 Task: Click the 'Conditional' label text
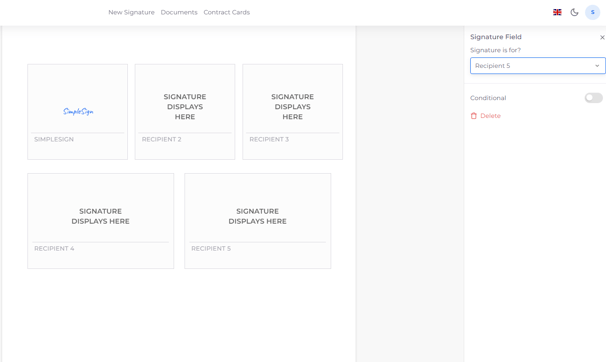click(x=488, y=98)
